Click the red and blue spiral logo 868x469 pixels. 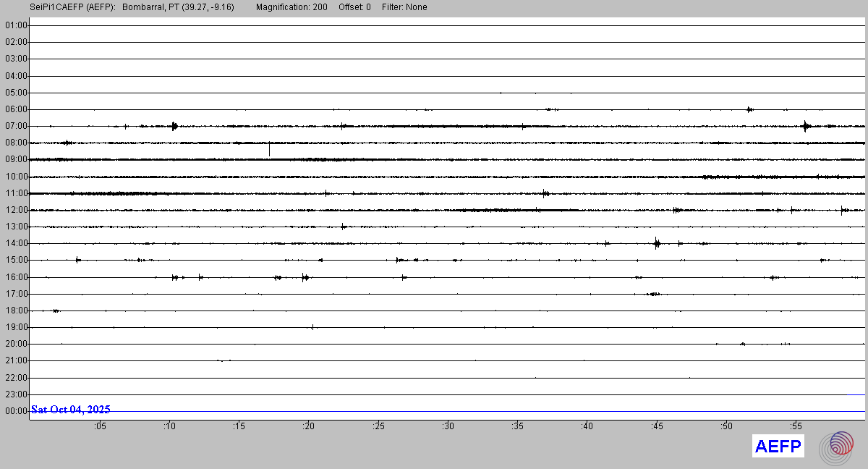point(835,447)
